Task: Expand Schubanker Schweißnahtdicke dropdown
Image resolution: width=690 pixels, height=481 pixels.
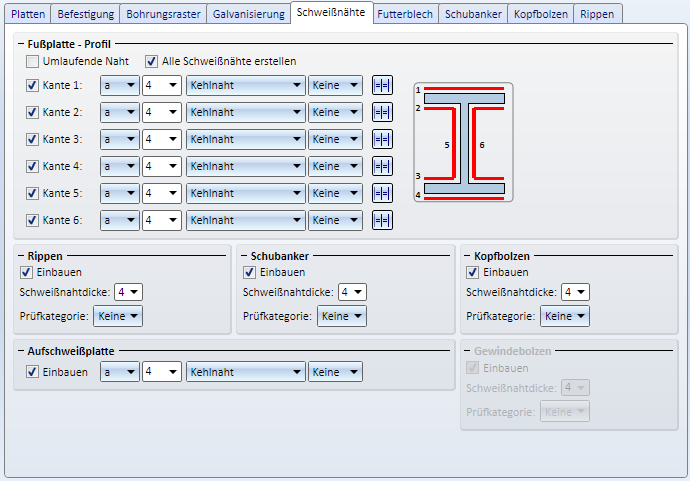Action: 352,292
